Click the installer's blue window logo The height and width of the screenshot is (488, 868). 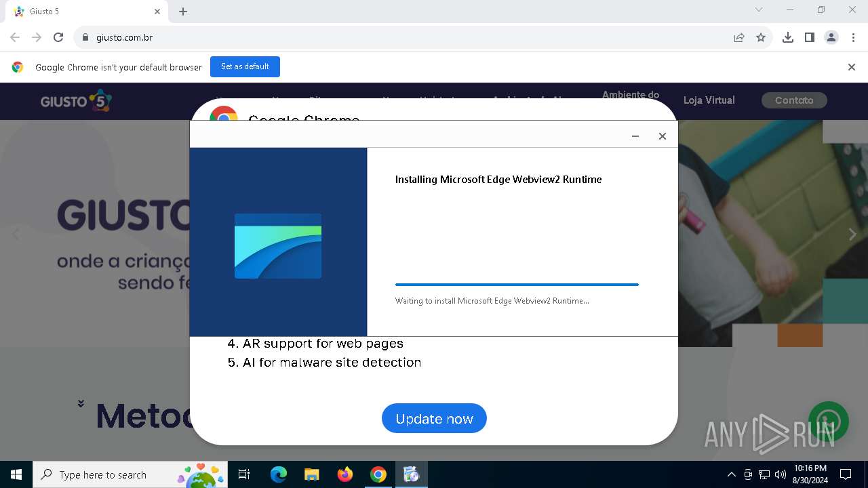(278, 245)
